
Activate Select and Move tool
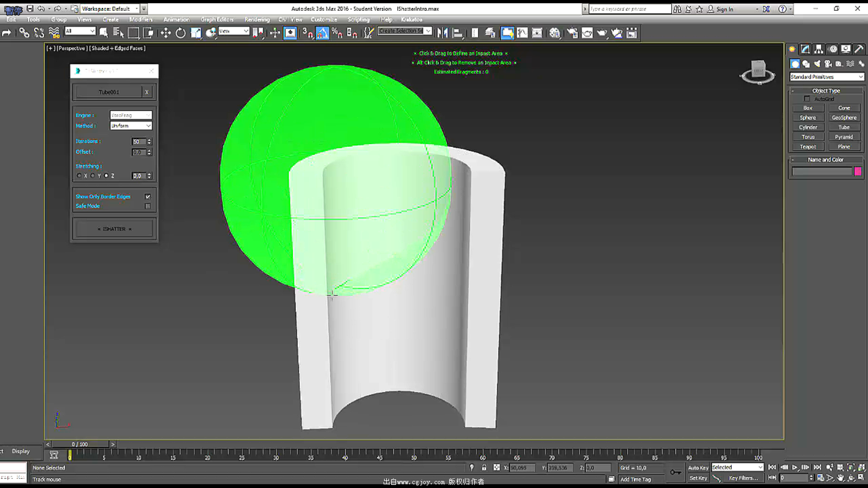(165, 33)
